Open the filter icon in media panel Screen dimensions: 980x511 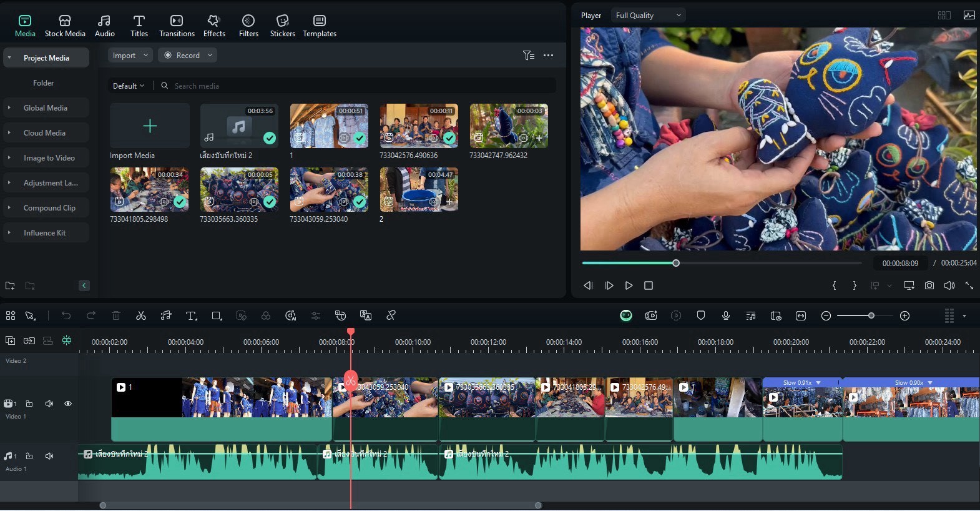[x=528, y=56]
